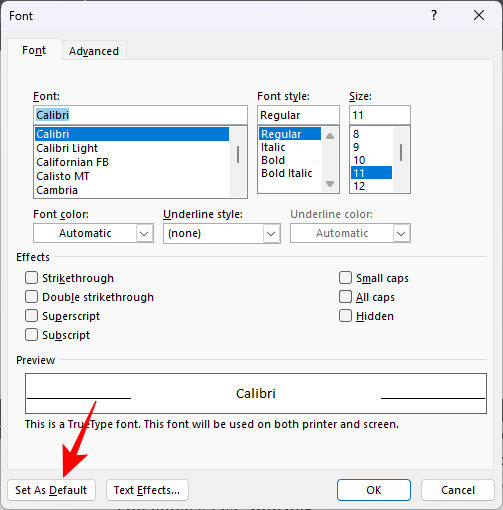
Task: Click the Font style input field
Action: (298, 115)
